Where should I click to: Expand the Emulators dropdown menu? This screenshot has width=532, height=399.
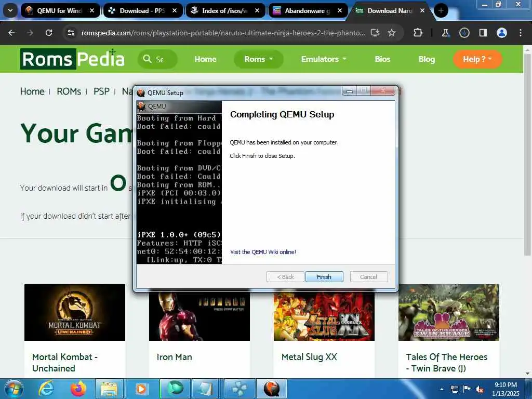click(324, 59)
